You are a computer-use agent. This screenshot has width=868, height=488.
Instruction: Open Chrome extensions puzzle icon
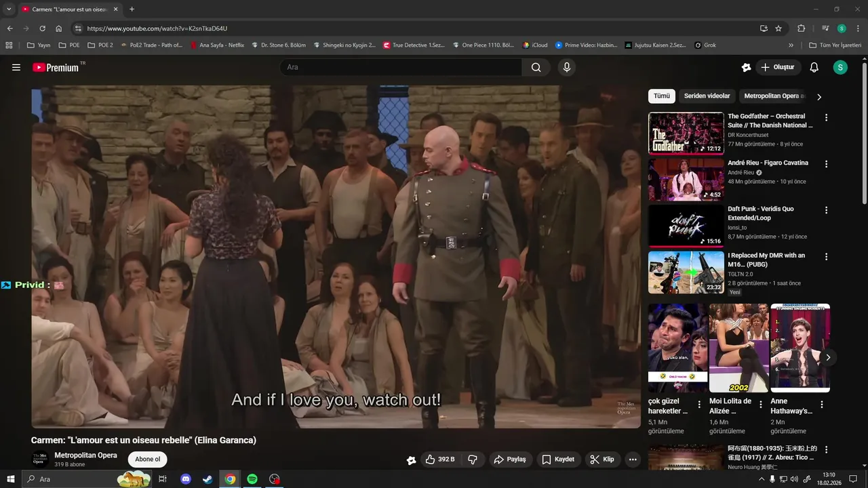tap(801, 28)
